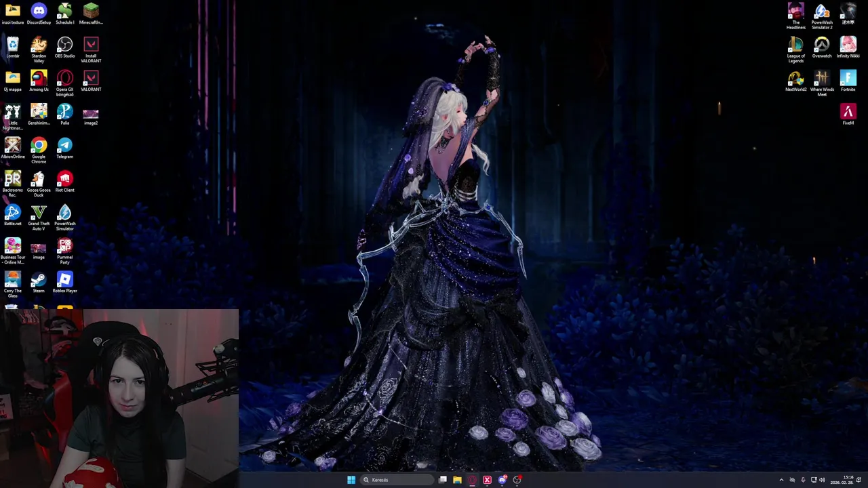Open PowerWash Simulator left-side shortcut
Viewport: 868px width, 488px height.
65,218
